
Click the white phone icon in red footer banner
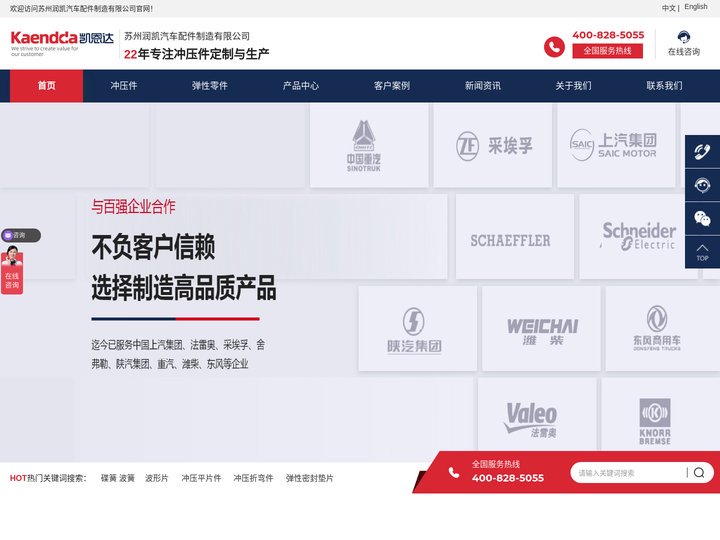point(454,472)
